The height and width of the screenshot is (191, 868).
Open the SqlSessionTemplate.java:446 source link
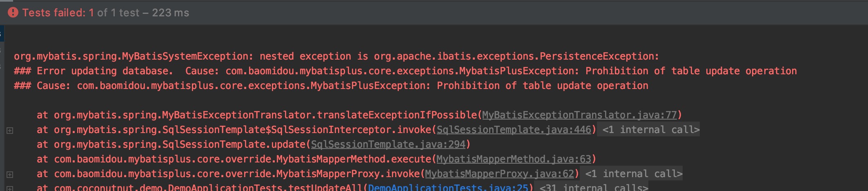point(514,130)
